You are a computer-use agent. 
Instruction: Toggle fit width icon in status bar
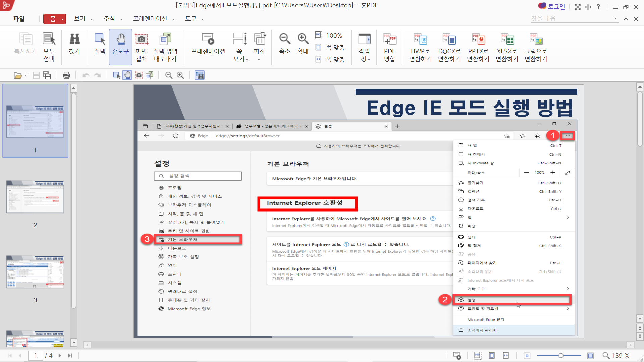(506, 355)
